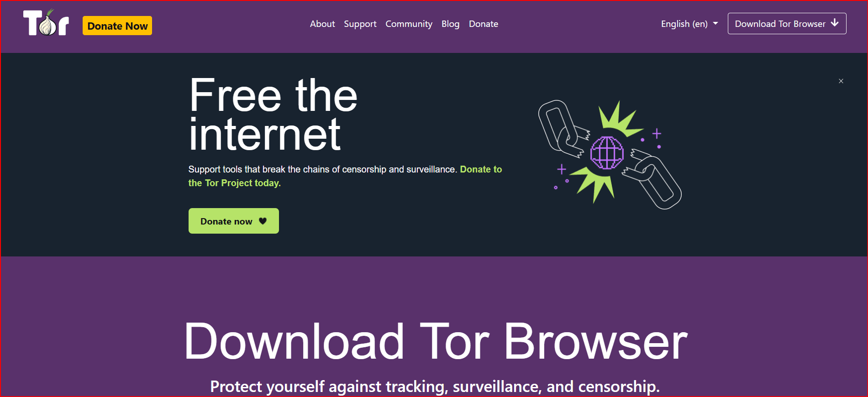Click the Download Tor Browser heading
Screen dimensions: 868x397
coord(436,341)
